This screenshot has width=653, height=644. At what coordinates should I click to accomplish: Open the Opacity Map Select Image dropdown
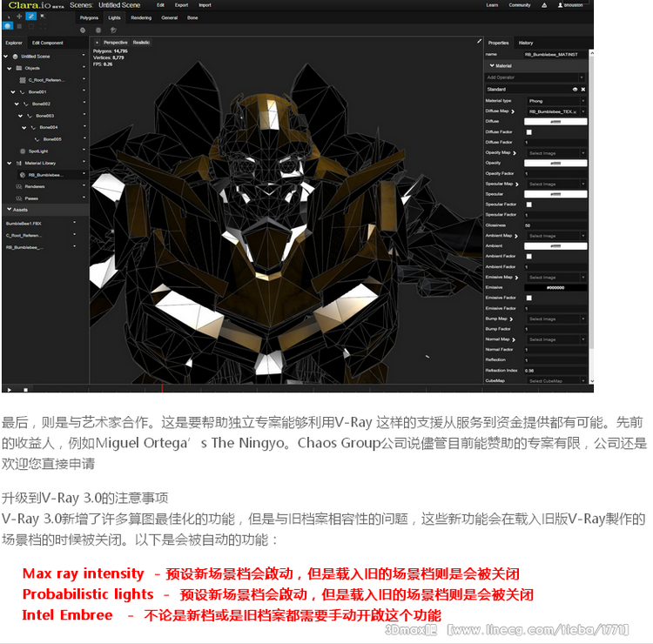pos(583,153)
